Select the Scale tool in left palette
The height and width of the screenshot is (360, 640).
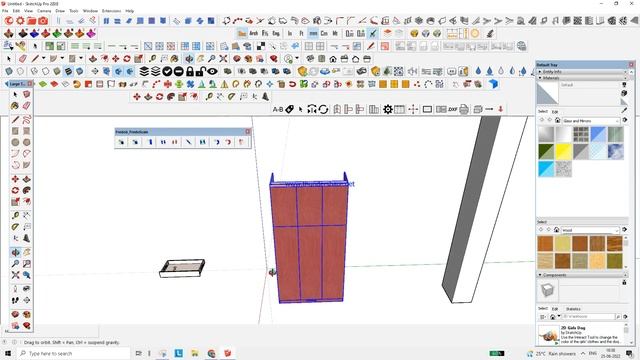[x=15, y=202]
